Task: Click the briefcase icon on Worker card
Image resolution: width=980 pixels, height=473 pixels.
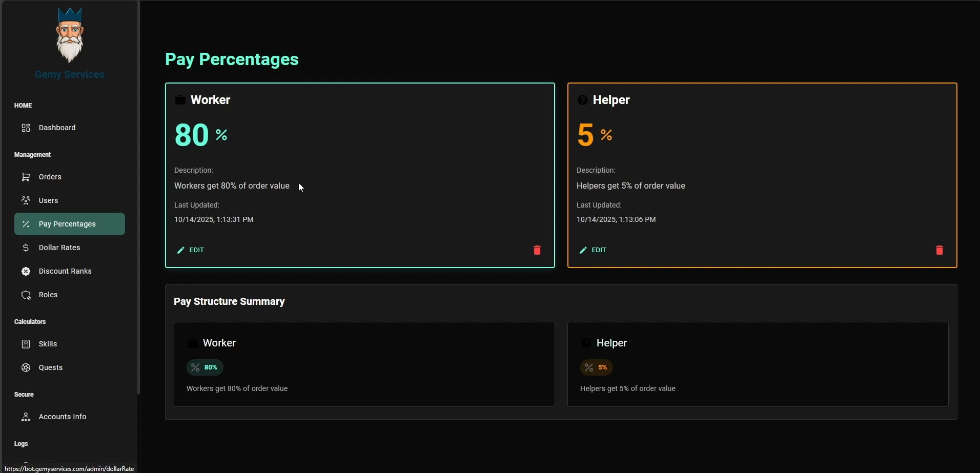Action: coord(180,100)
